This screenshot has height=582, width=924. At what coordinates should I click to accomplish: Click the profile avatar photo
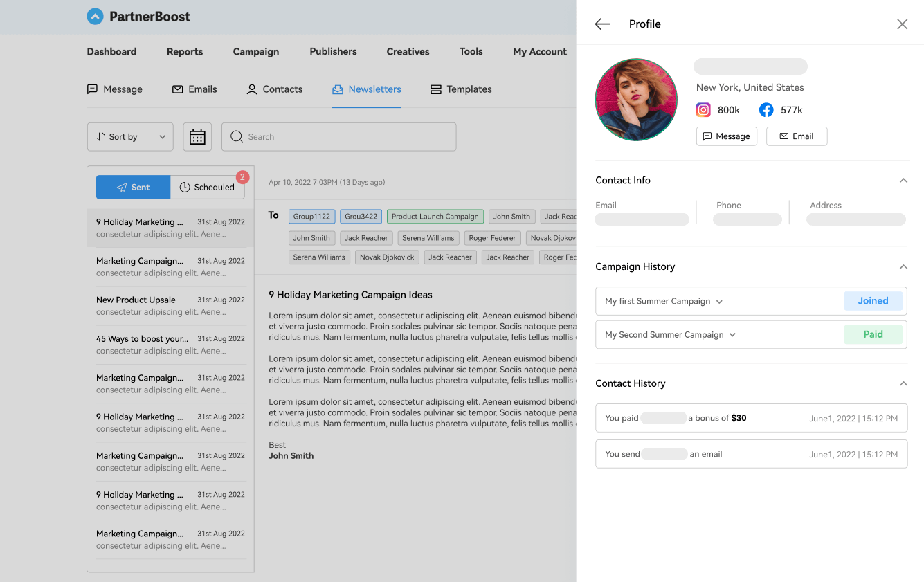point(636,100)
